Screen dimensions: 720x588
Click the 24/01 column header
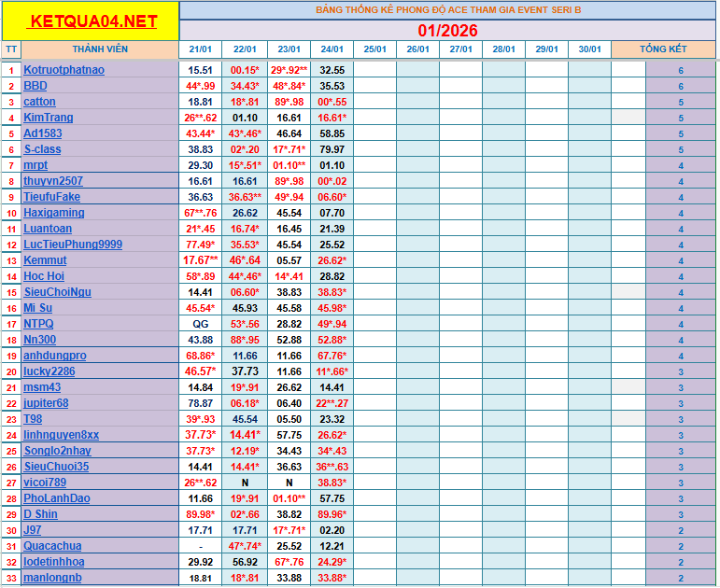pyautogui.click(x=332, y=49)
